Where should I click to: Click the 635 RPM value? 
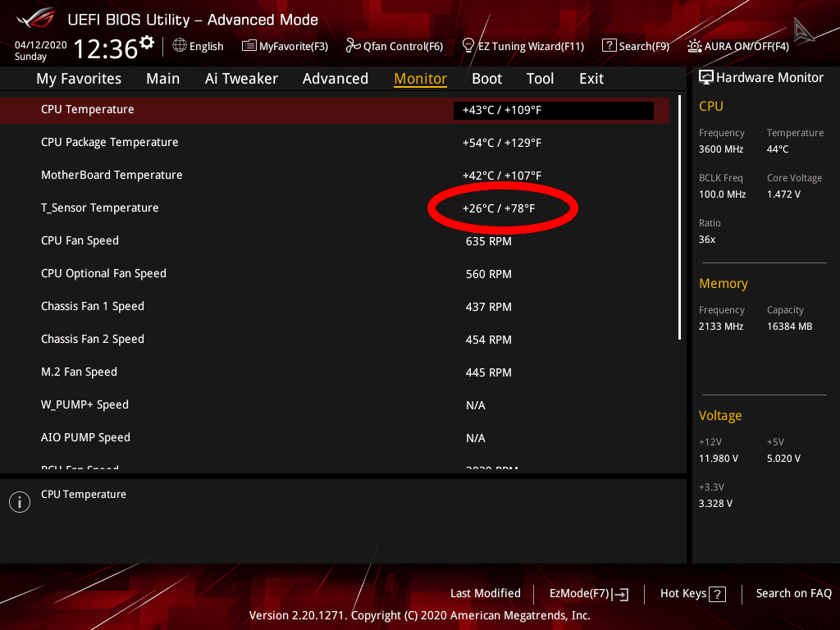click(489, 242)
